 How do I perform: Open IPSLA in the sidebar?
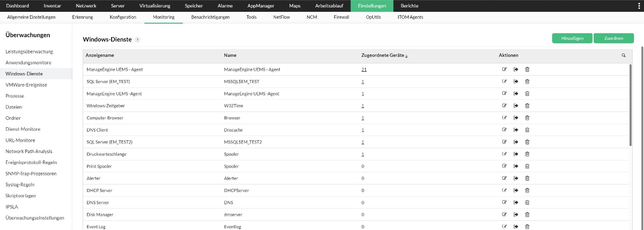[x=12, y=207]
